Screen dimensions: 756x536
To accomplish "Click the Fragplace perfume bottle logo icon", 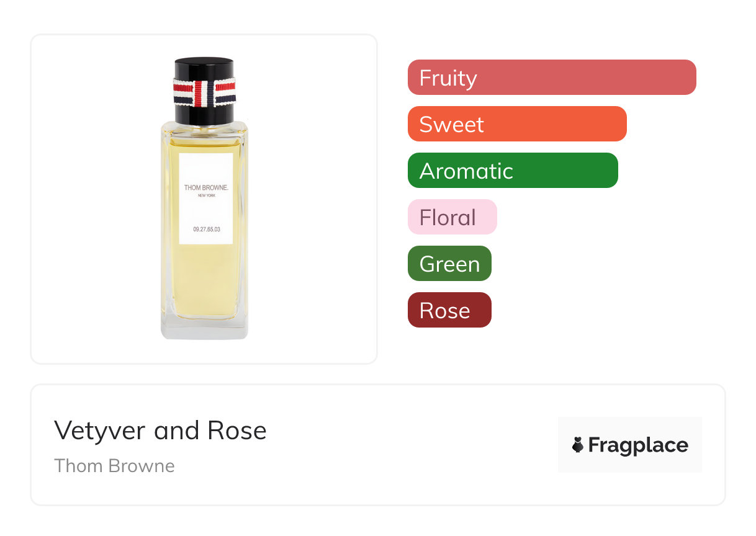I will (x=578, y=445).
